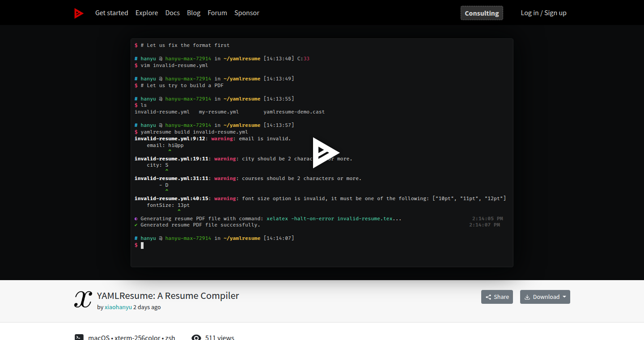The height and width of the screenshot is (340, 644).
Task: Click the 'yamlresume-demo.cast' file name
Action: [x=294, y=112]
